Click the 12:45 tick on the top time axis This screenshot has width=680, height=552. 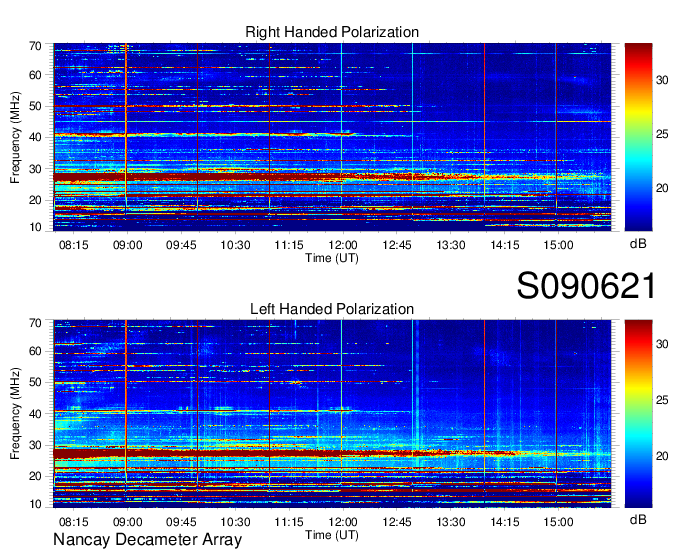point(397,245)
